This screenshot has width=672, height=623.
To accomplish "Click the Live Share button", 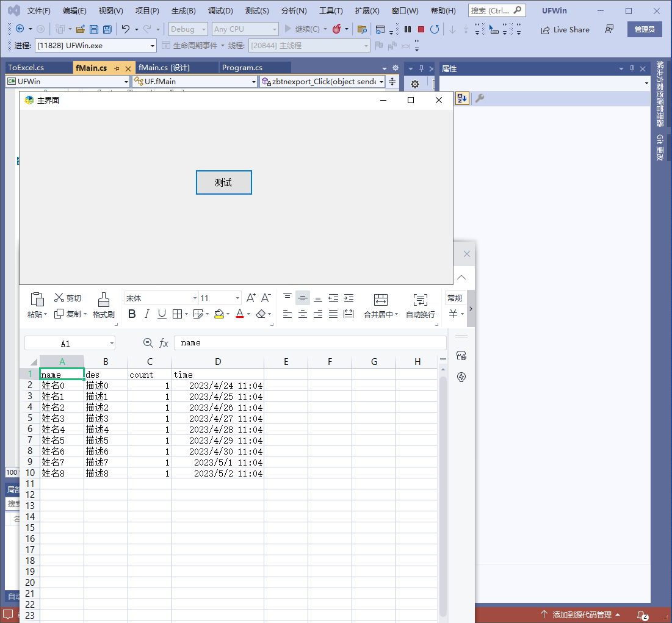I will tap(565, 29).
